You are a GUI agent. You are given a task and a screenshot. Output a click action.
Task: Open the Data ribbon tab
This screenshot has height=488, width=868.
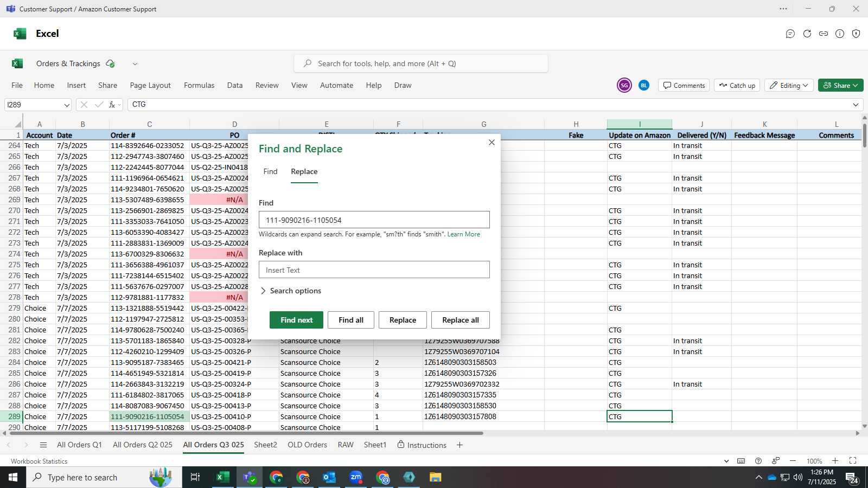pyautogui.click(x=235, y=85)
